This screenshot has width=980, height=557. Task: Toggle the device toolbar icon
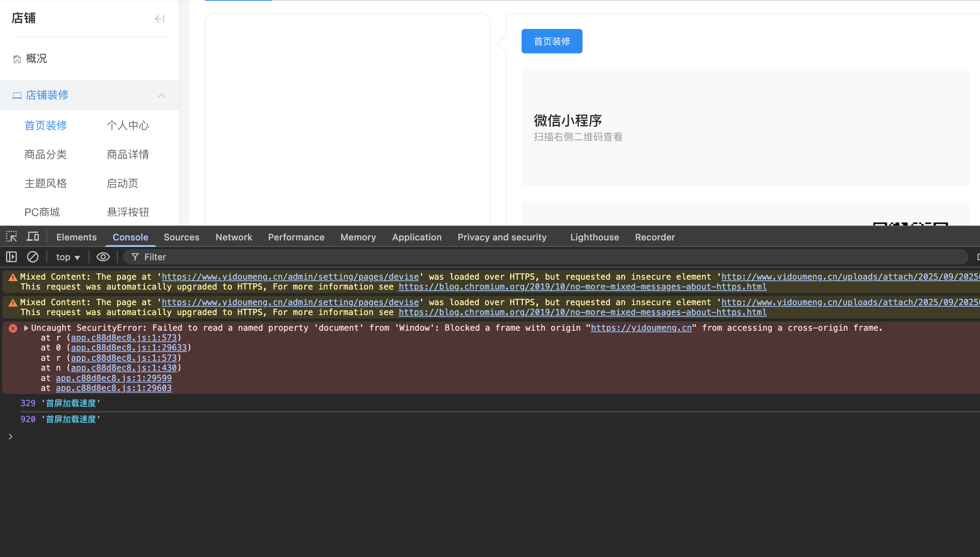coord(33,237)
